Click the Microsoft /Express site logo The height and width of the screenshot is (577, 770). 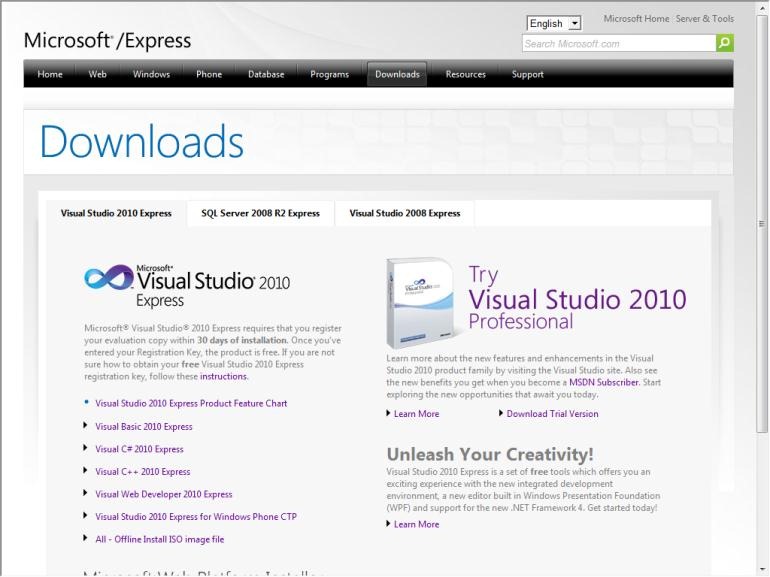coord(107,40)
